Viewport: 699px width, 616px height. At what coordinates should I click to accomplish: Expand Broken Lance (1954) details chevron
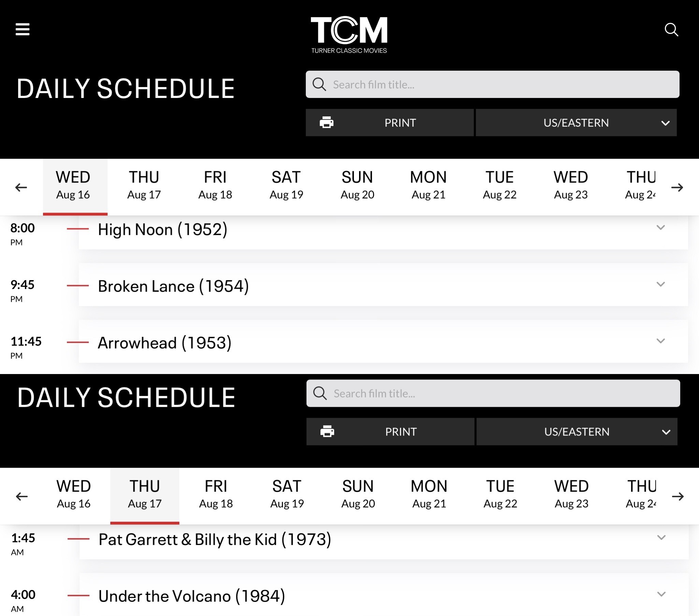tap(661, 284)
